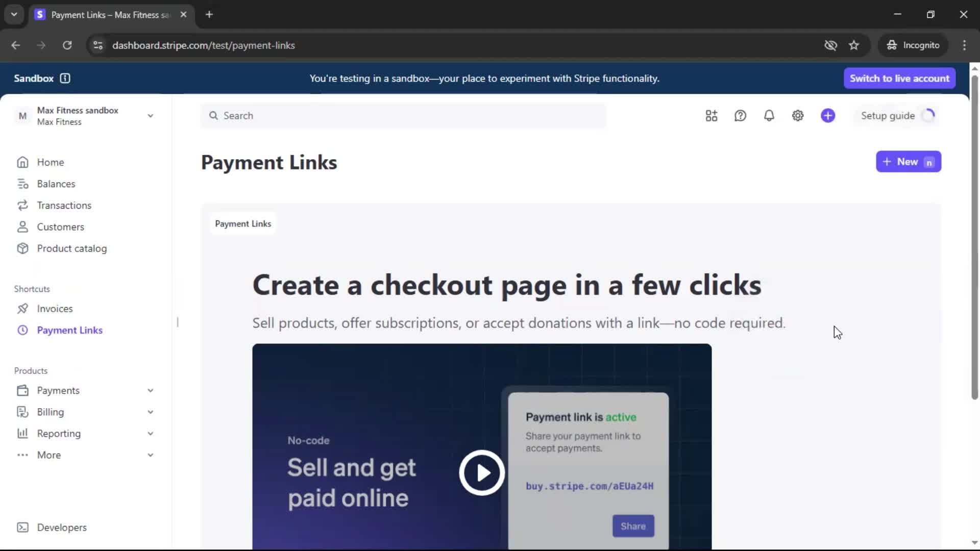
Task: Open Developers section in sidebar
Action: click(61, 528)
